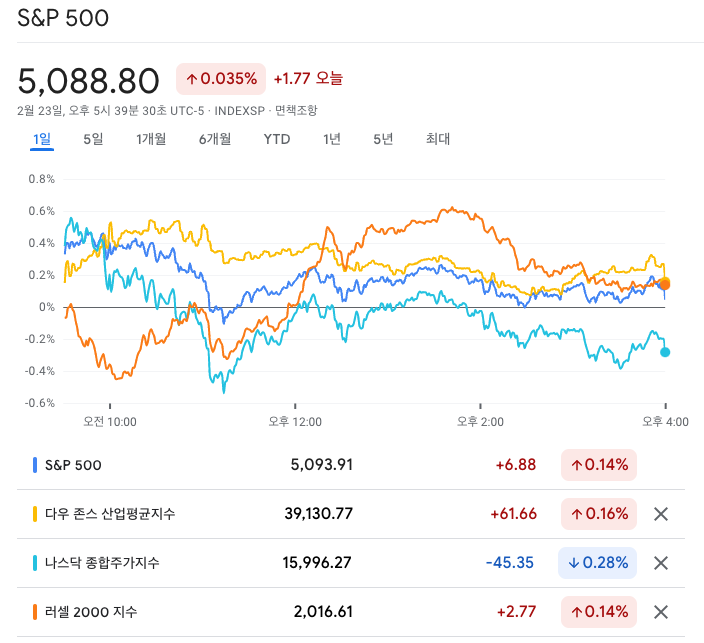Image resolution: width=704 pixels, height=643 pixels.
Task: Click the +2.77 Russell point change
Action: click(516, 612)
